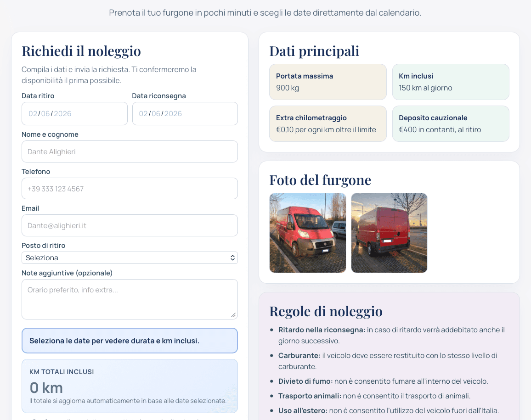Click the Telefono input field
This screenshot has width=531, height=420.
tap(130, 189)
